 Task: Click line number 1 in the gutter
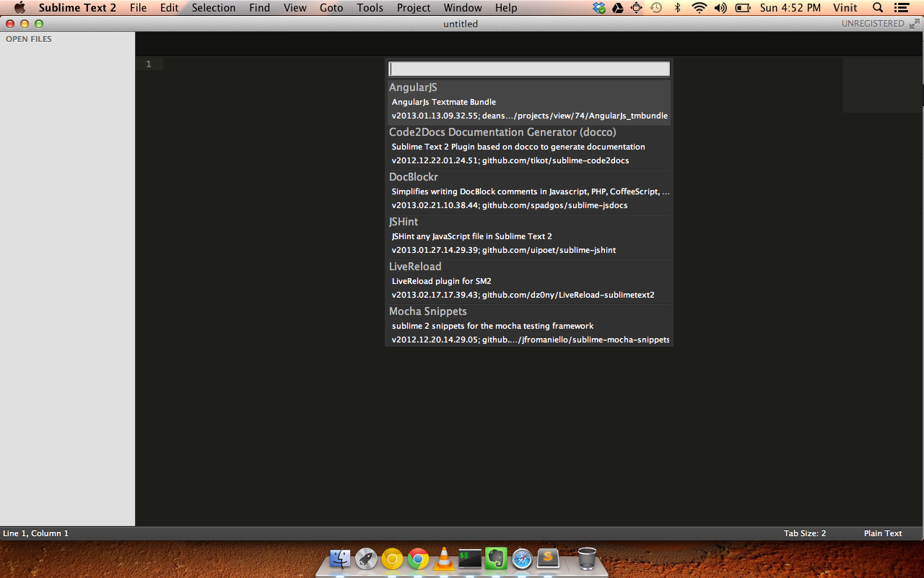[x=149, y=64]
